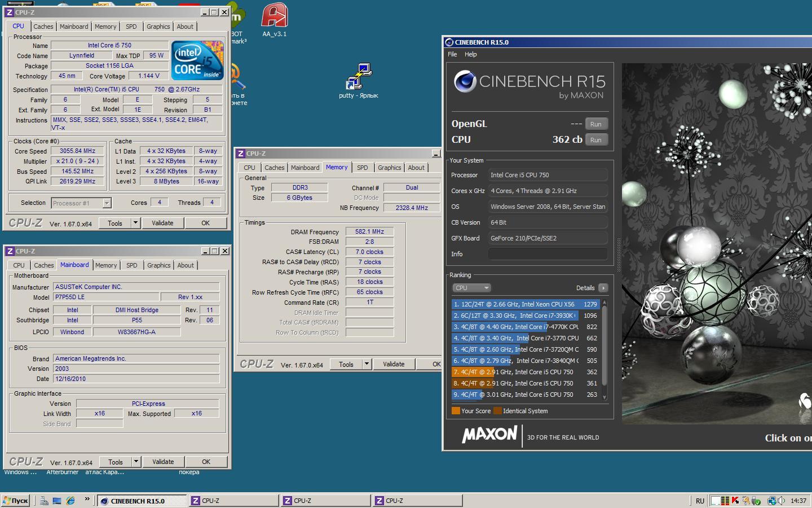The width and height of the screenshot is (812, 508).
Task: Expand quick launch overflow chevron
Action: (x=87, y=499)
